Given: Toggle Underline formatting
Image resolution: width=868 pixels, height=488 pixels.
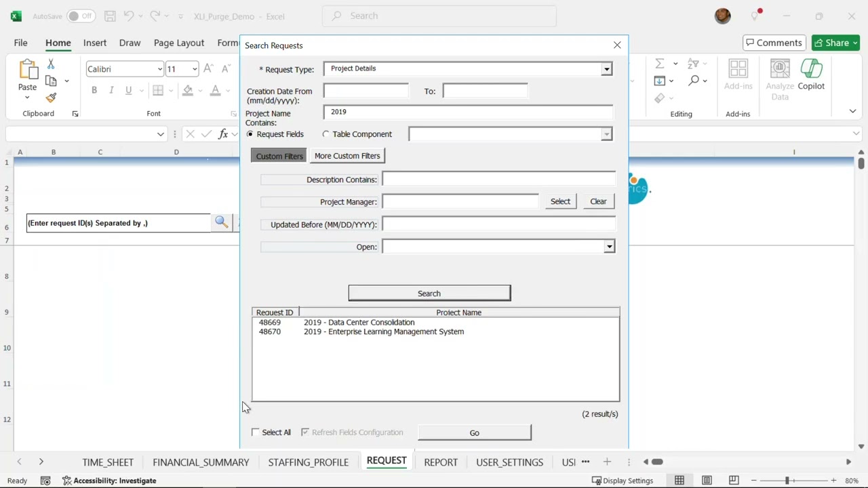Looking at the screenshot, I should pyautogui.click(x=128, y=90).
